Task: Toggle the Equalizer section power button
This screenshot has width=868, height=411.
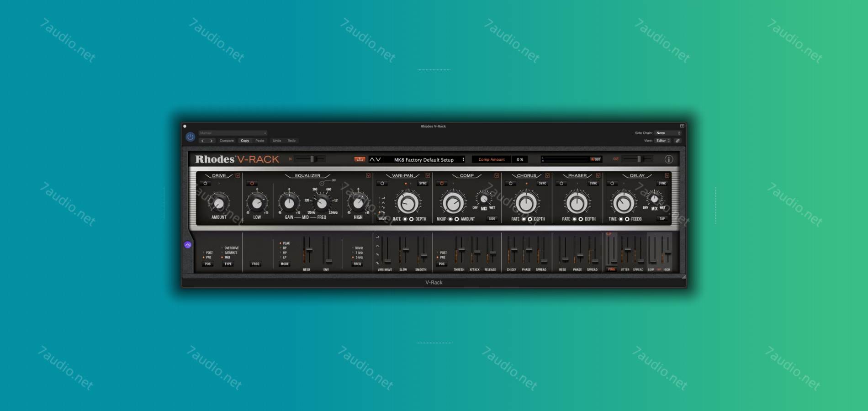Action: pyautogui.click(x=252, y=184)
